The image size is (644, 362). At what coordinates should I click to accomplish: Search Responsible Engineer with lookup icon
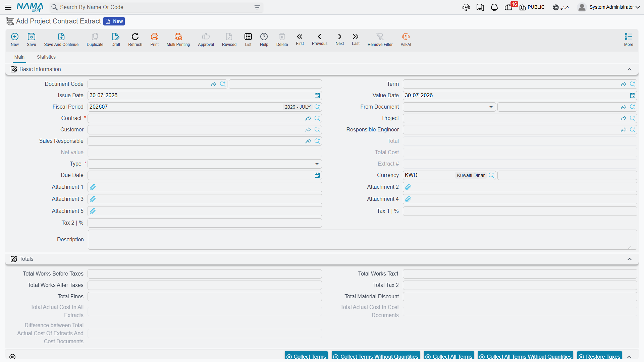click(x=633, y=130)
